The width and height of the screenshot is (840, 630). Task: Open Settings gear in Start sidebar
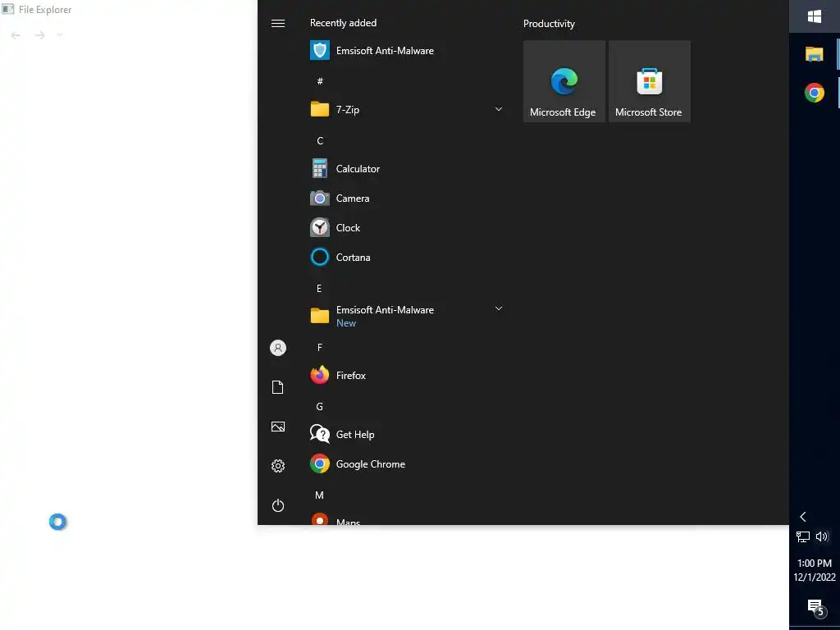(277, 466)
